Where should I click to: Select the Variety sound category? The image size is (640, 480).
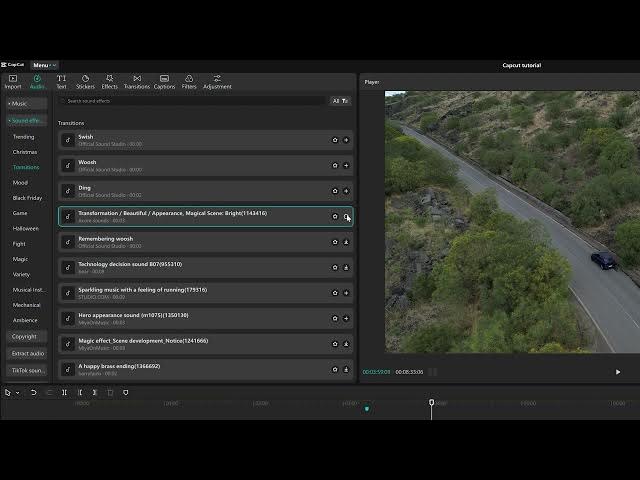pyautogui.click(x=21, y=274)
